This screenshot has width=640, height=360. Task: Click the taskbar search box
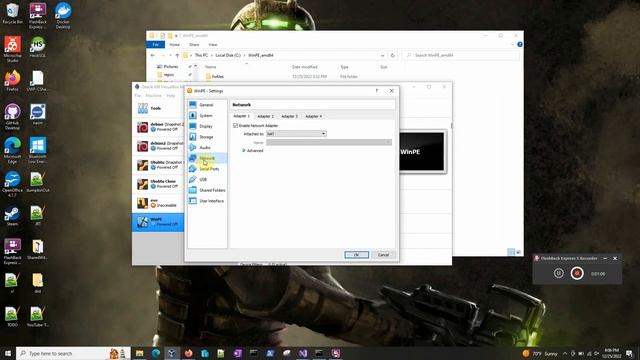click(x=73, y=353)
